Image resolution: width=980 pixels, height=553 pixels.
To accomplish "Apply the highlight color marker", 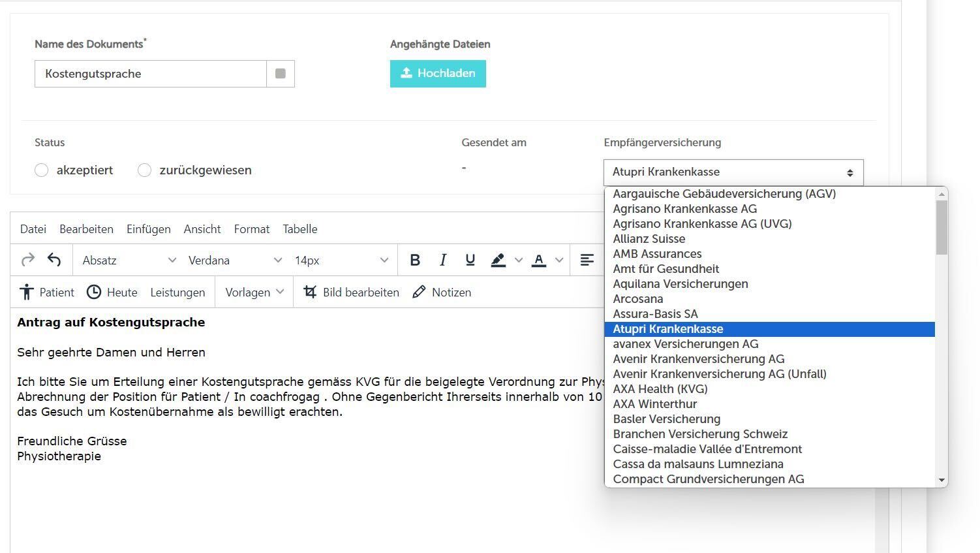I will tap(498, 261).
